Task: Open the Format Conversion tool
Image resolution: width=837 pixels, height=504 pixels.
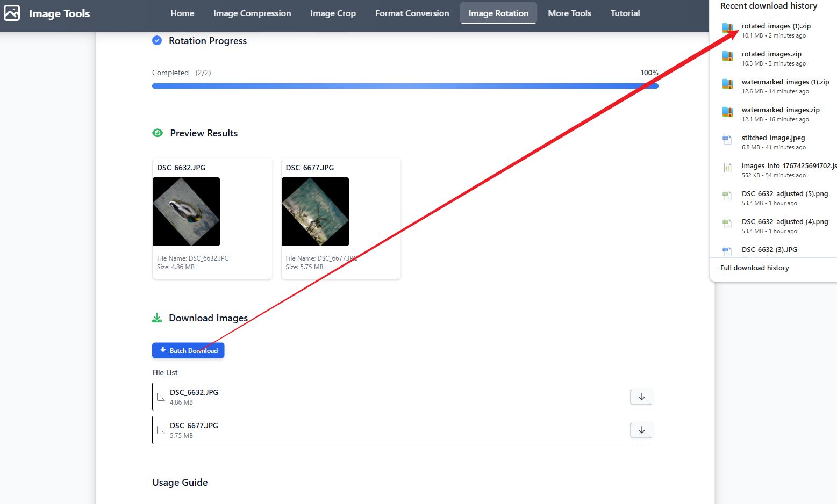Action: (x=412, y=13)
